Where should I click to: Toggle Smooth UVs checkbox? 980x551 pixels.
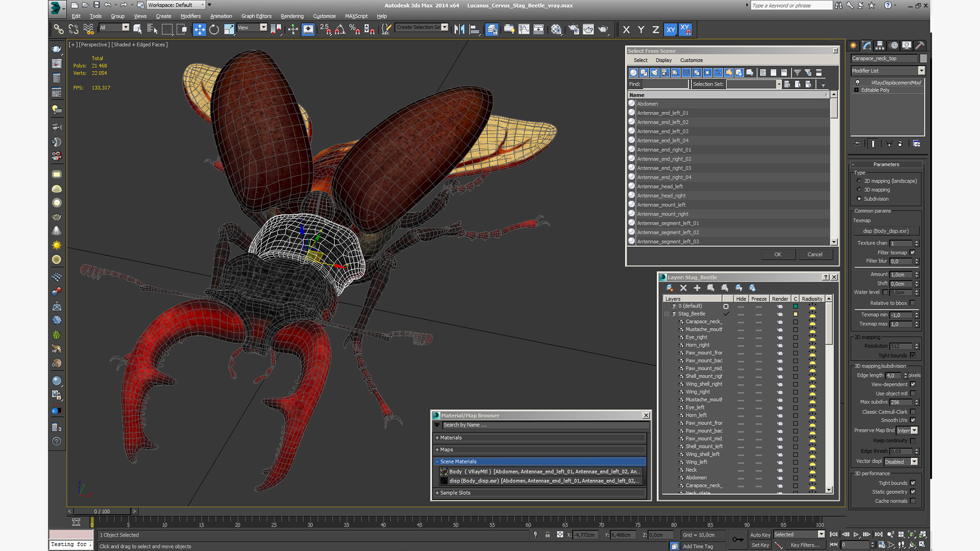click(913, 420)
